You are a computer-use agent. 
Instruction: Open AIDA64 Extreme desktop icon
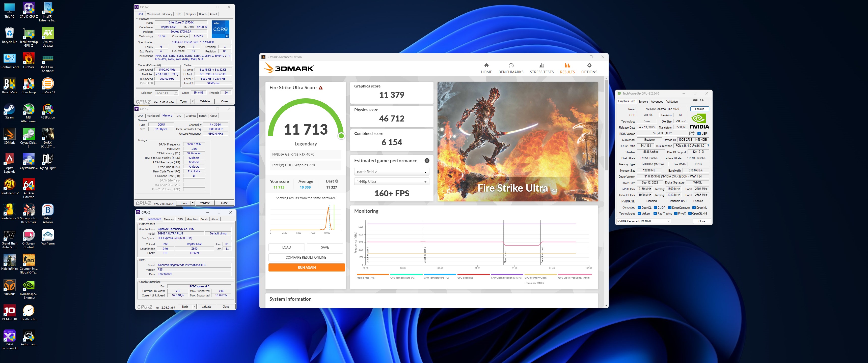(29, 189)
